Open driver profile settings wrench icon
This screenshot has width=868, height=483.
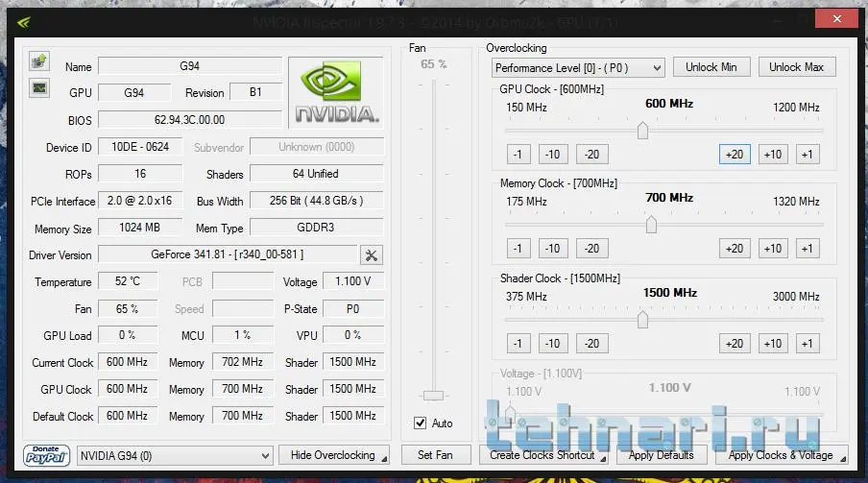[371, 255]
